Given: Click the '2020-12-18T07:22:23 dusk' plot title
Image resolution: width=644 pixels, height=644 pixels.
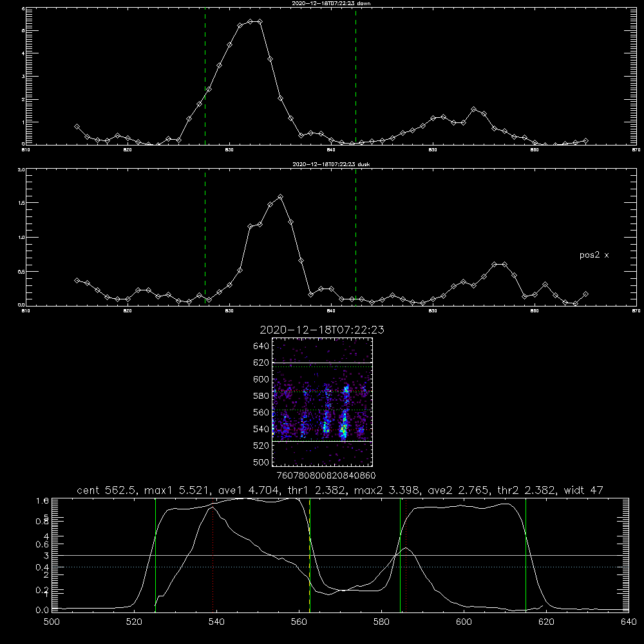Looking at the screenshot, I should click(331, 164).
